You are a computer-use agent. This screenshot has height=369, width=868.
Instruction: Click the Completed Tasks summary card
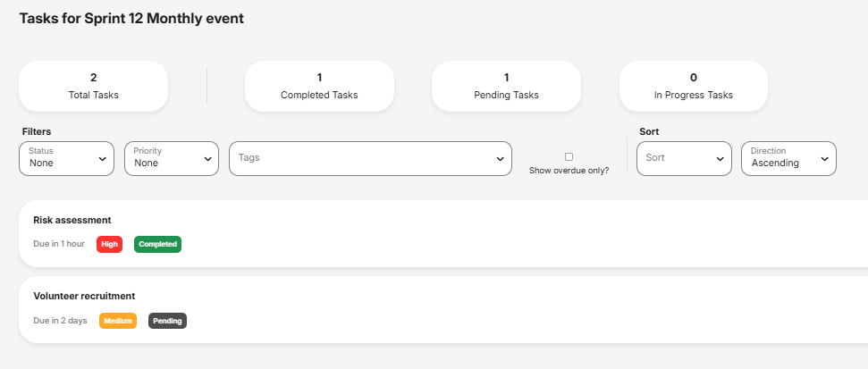pyautogui.click(x=319, y=86)
